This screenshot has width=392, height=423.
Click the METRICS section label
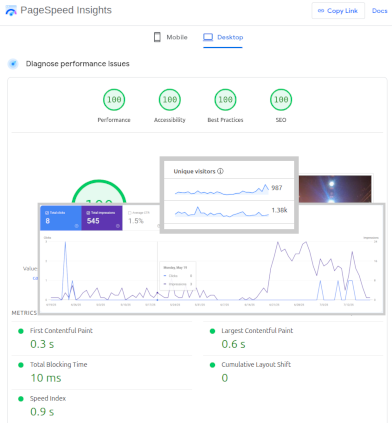(x=24, y=313)
